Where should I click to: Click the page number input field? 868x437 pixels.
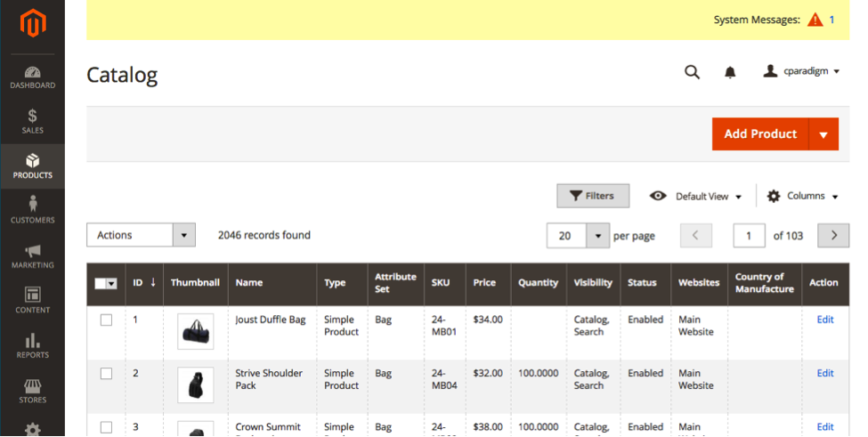point(749,236)
